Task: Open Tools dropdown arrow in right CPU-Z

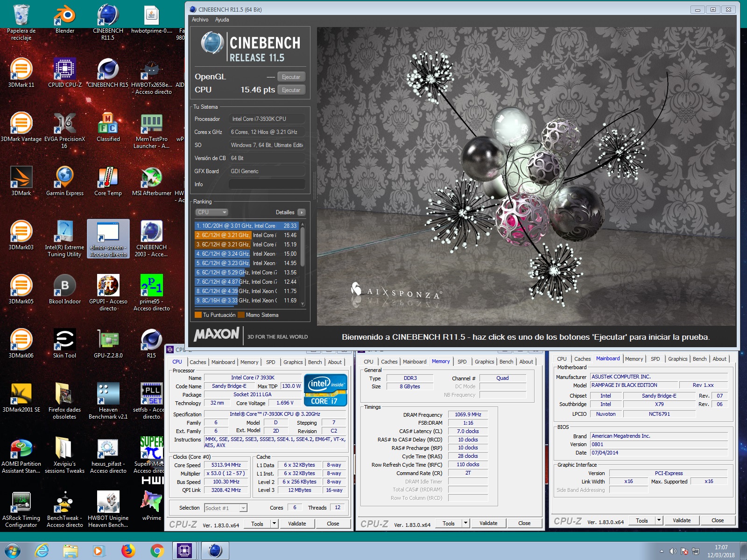Action: click(x=659, y=520)
